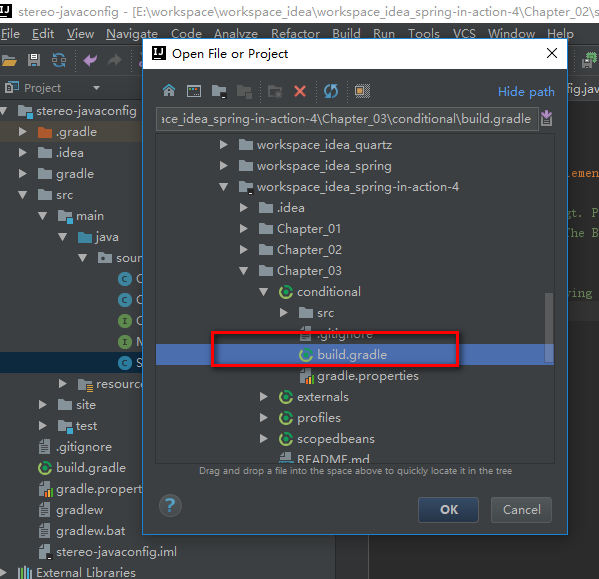Viewport: 599px width, 579px height.
Task: Click the file path input field
Action: point(347,119)
